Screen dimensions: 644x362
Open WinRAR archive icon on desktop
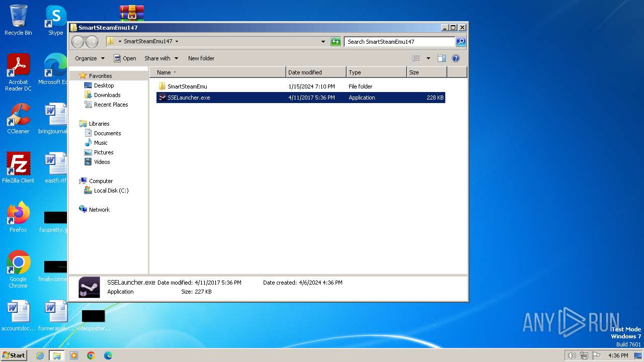click(x=132, y=13)
